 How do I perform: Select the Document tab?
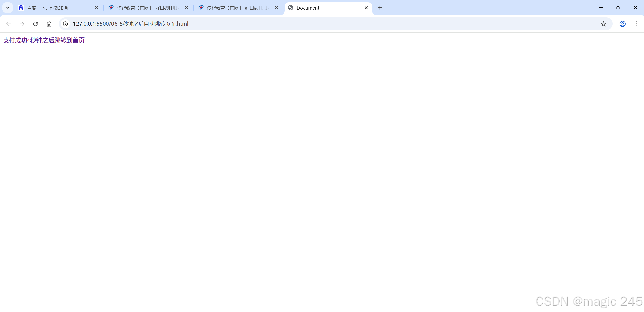tap(325, 8)
